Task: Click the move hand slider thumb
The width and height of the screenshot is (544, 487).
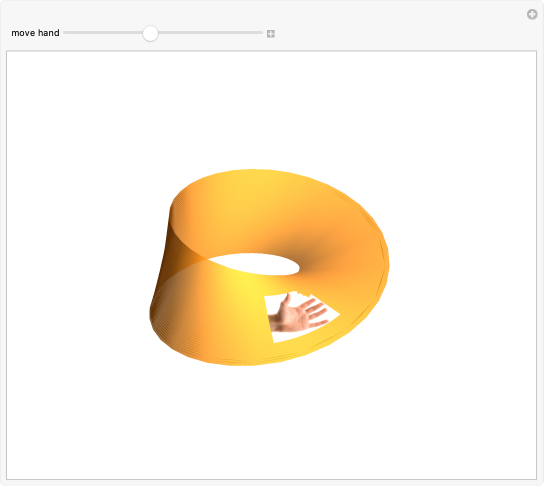Action: [150, 33]
